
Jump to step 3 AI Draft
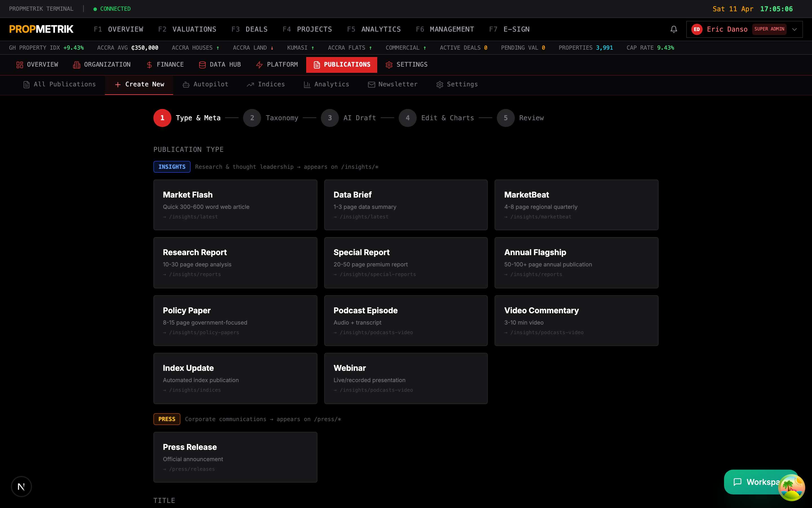point(348,118)
